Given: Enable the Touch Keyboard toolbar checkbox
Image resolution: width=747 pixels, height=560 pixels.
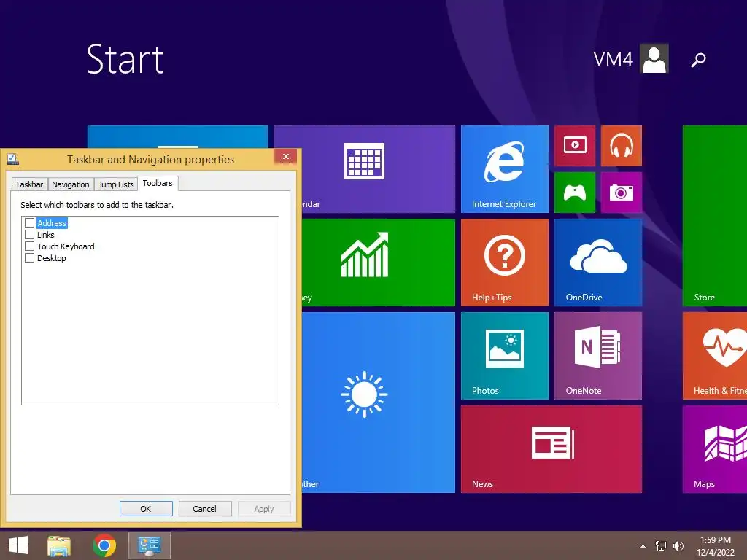Looking at the screenshot, I should (29, 246).
